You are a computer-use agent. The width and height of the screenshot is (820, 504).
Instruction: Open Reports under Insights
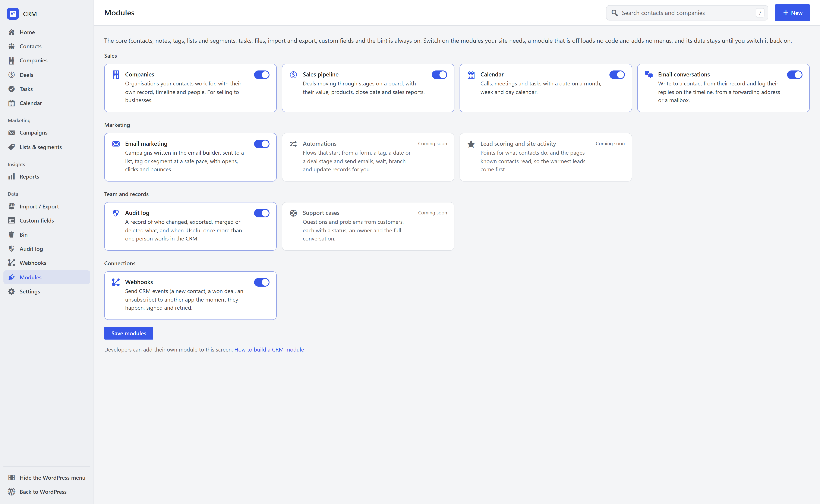[47, 177]
